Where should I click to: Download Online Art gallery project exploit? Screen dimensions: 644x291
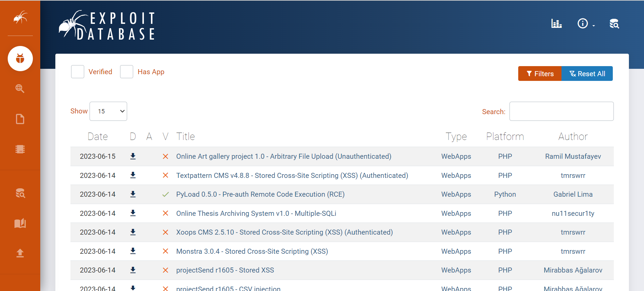133,156
